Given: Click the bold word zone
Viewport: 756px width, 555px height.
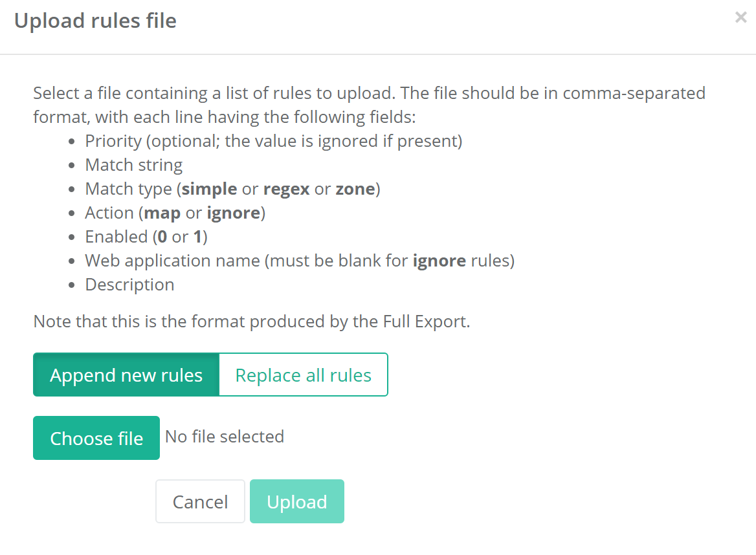Looking at the screenshot, I should (x=355, y=189).
